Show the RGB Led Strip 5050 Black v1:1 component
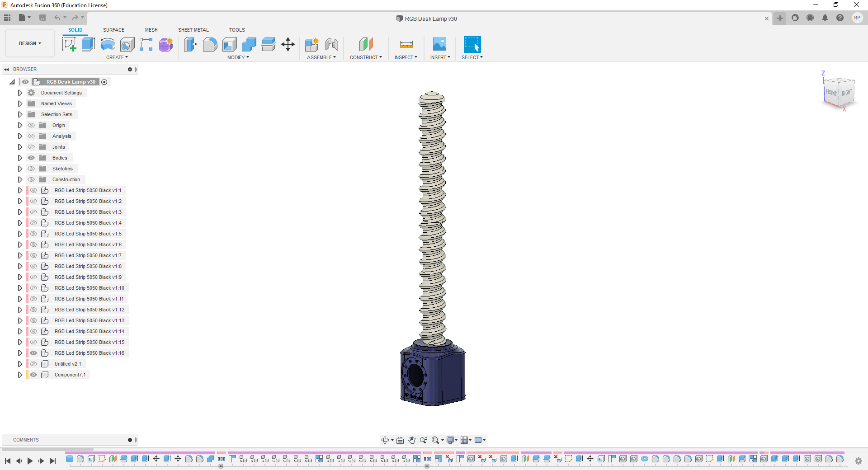Image resolution: width=868 pixels, height=470 pixels. 33,190
